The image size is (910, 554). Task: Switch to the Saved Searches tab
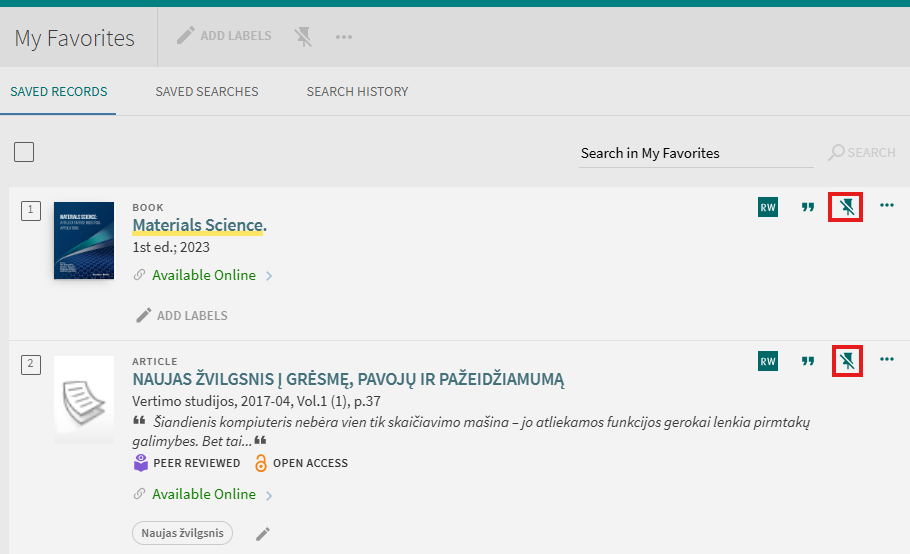coord(206,92)
